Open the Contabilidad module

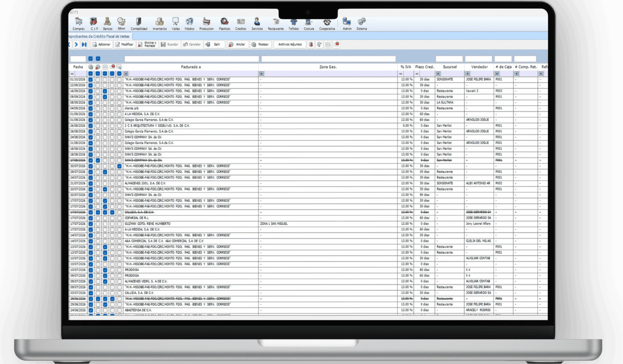point(139,24)
